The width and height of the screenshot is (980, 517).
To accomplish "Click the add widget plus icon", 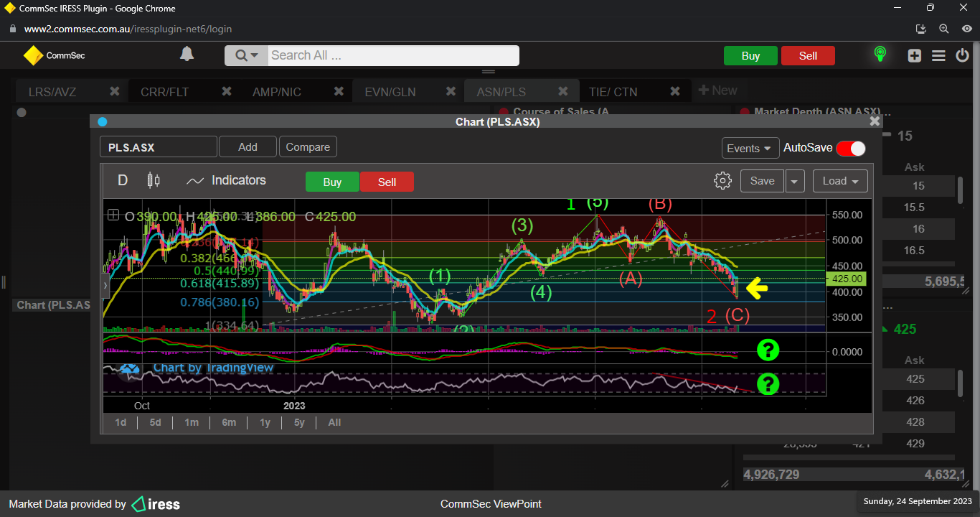I will [914, 56].
